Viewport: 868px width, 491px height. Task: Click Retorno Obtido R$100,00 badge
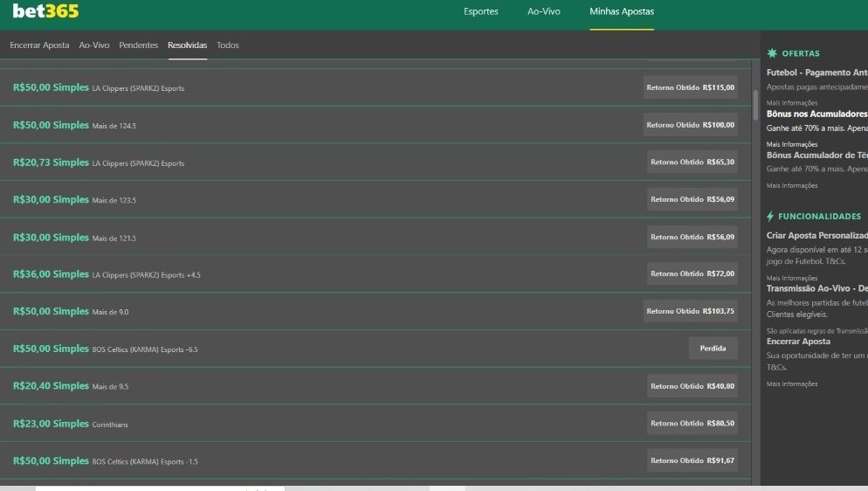691,125
